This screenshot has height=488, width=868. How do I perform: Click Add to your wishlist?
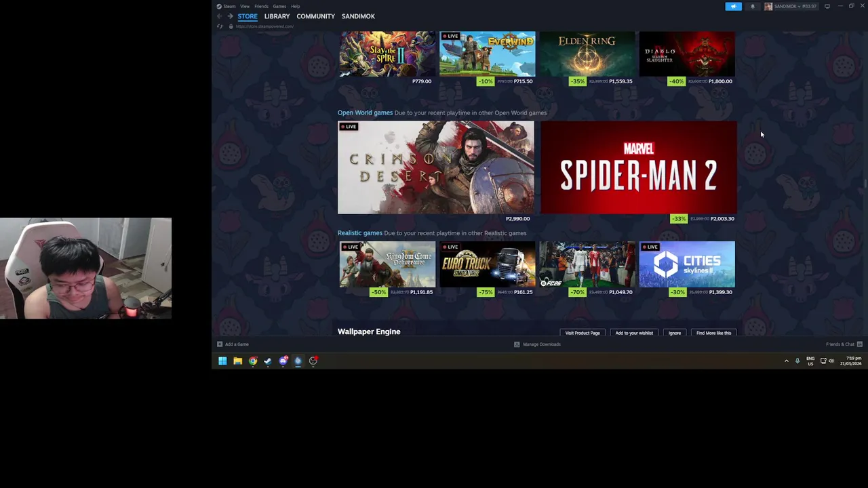coord(634,333)
